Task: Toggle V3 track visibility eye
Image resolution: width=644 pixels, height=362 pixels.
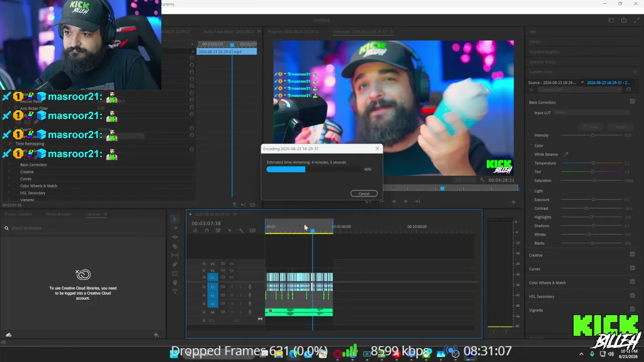Action: [232, 263]
